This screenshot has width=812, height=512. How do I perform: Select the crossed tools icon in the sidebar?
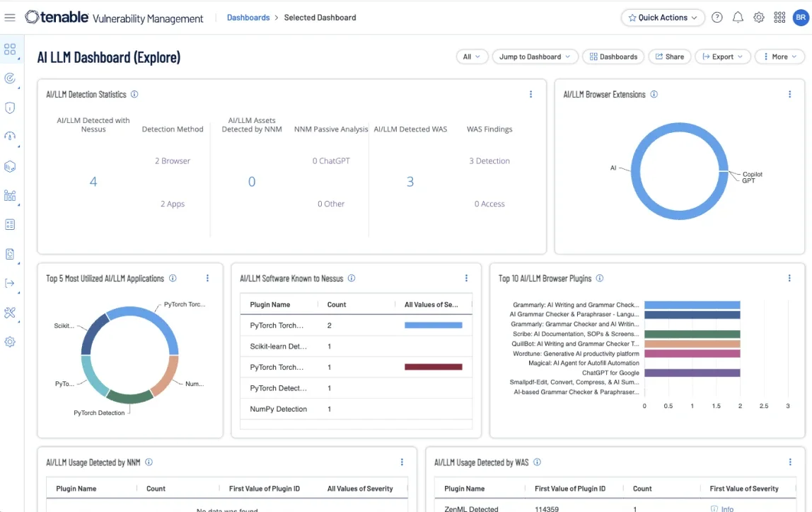pos(10,313)
